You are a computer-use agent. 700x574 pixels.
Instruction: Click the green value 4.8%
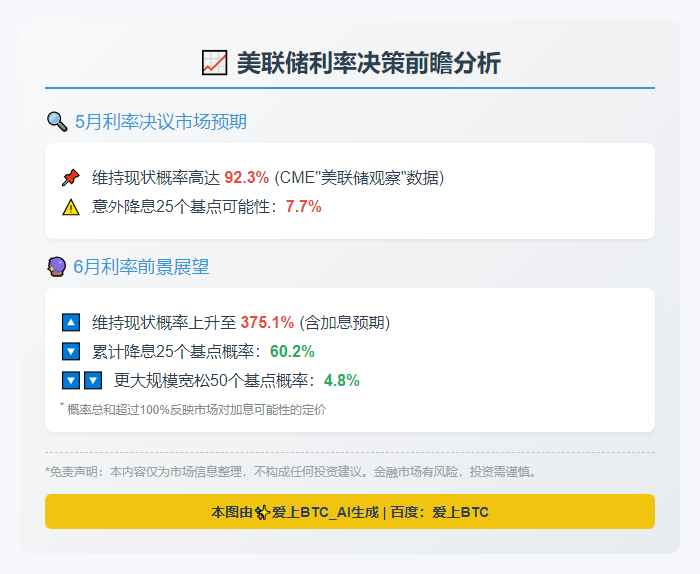point(342,380)
